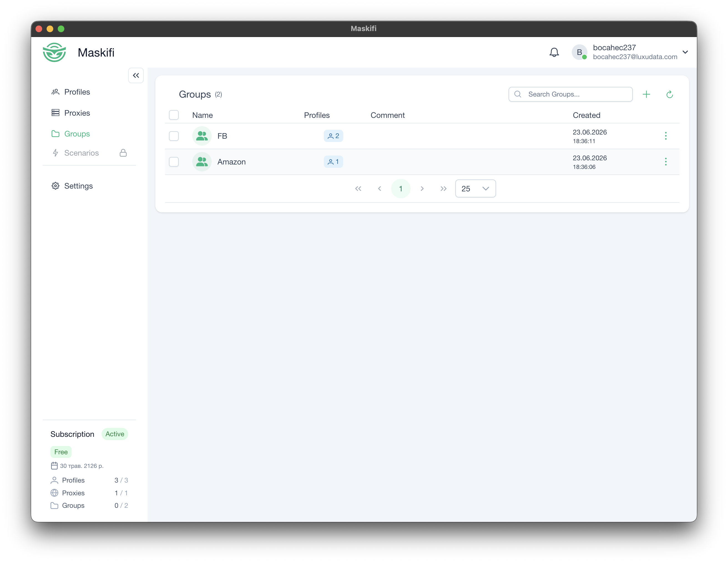Viewport: 728px width, 563px height.
Task: Click the Active subscription badge
Action: (x=115, y=434)
